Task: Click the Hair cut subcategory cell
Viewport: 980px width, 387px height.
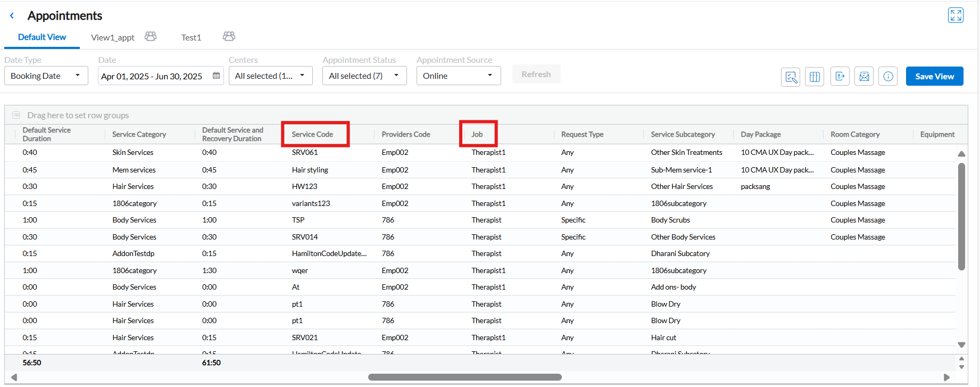Action: point(663,337)
